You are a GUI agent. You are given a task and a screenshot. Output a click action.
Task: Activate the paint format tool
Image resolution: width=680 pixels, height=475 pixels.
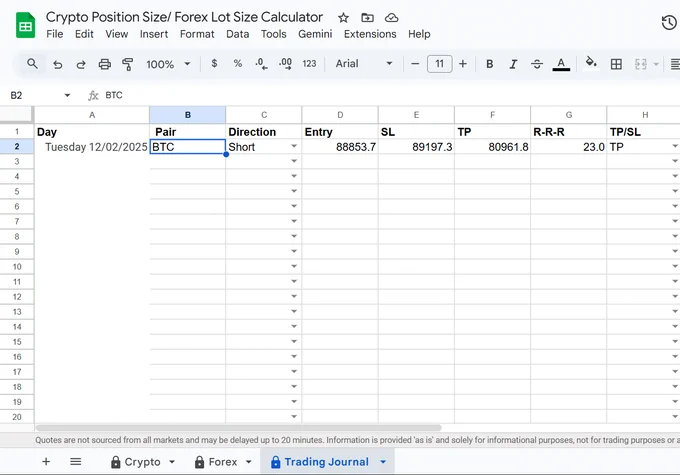click(x=128, y=64)
